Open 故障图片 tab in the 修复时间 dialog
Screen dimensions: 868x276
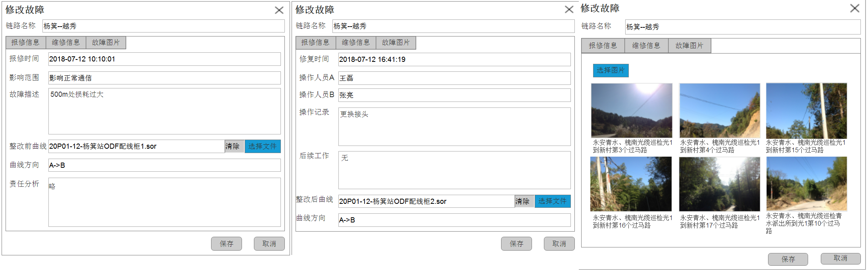coord(396,42)
